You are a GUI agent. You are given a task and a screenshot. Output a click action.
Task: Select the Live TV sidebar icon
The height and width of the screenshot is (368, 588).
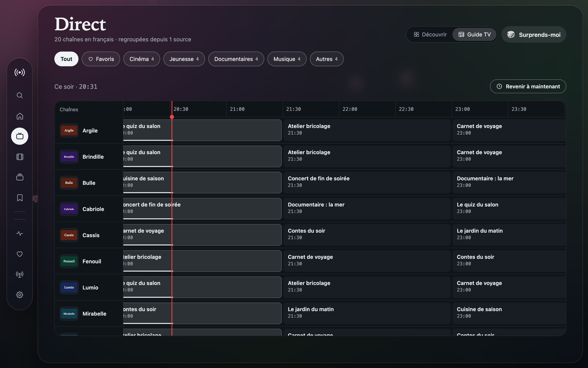point(20,136)
